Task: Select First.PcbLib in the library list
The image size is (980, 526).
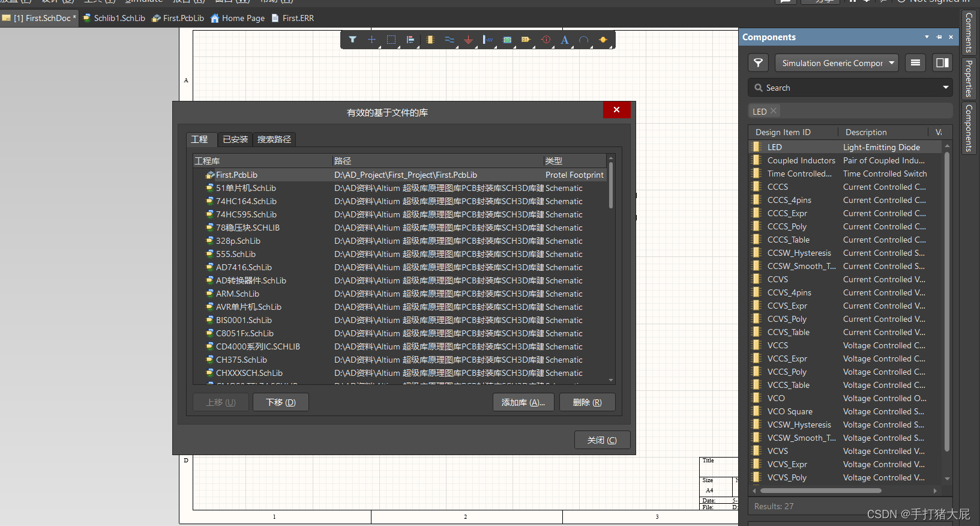Action: click(x=400, y=175)
